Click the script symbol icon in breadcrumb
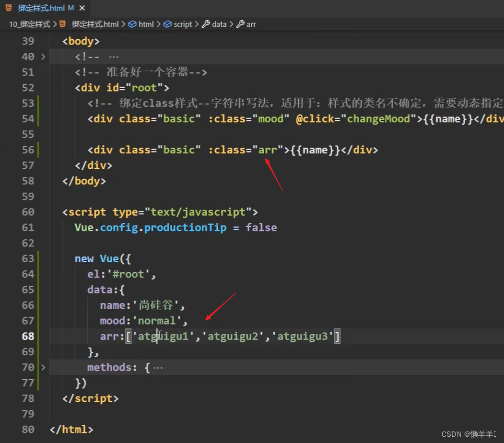 pyautogui.click(x=167, y=24)
